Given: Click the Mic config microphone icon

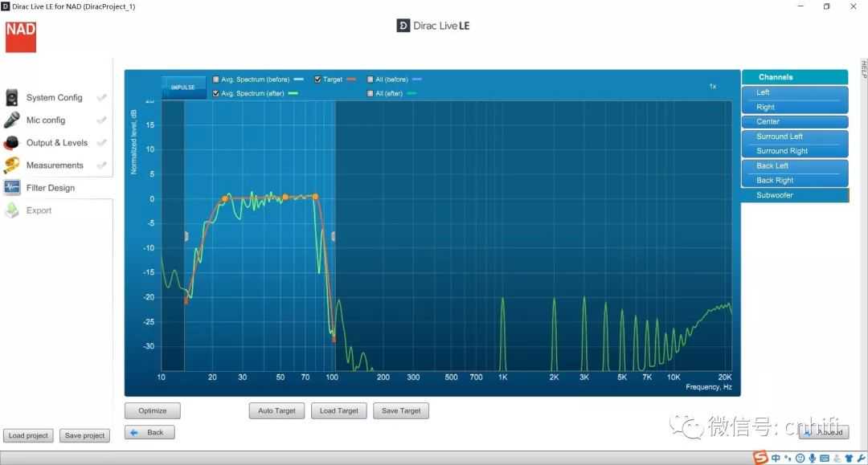Looking at the screenshot, I should [12, 120].
